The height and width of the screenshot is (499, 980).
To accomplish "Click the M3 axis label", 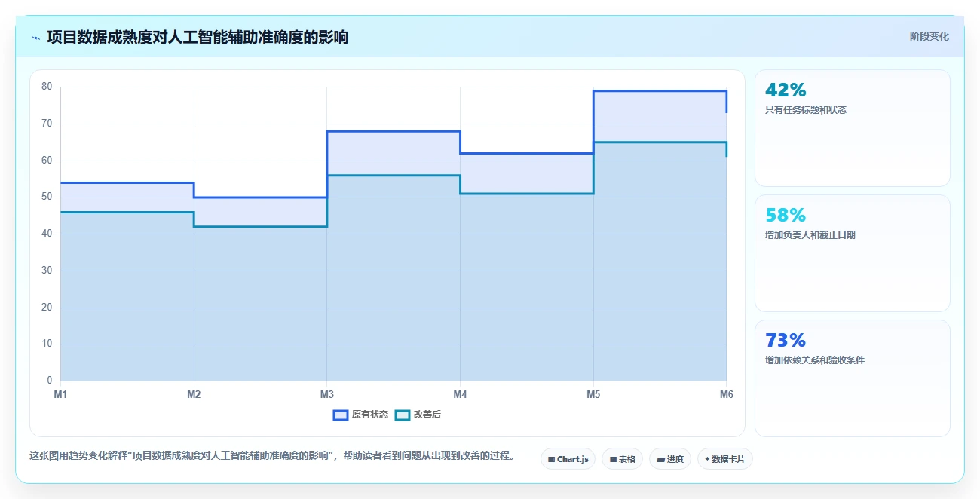I will pyautogui.click(x=327, y=394).
